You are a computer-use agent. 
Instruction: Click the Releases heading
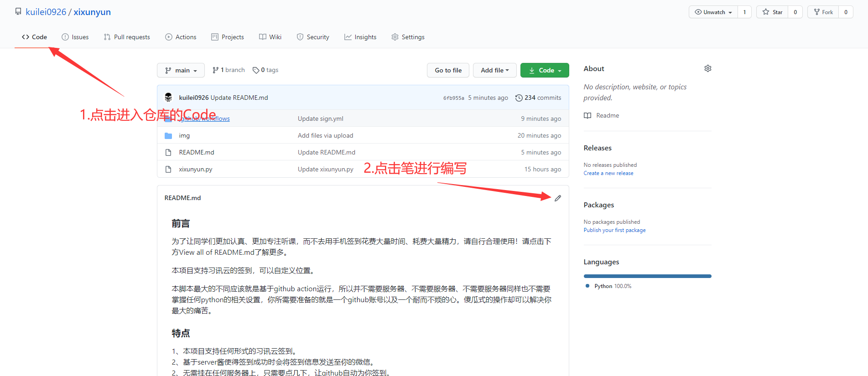point(598,148)
